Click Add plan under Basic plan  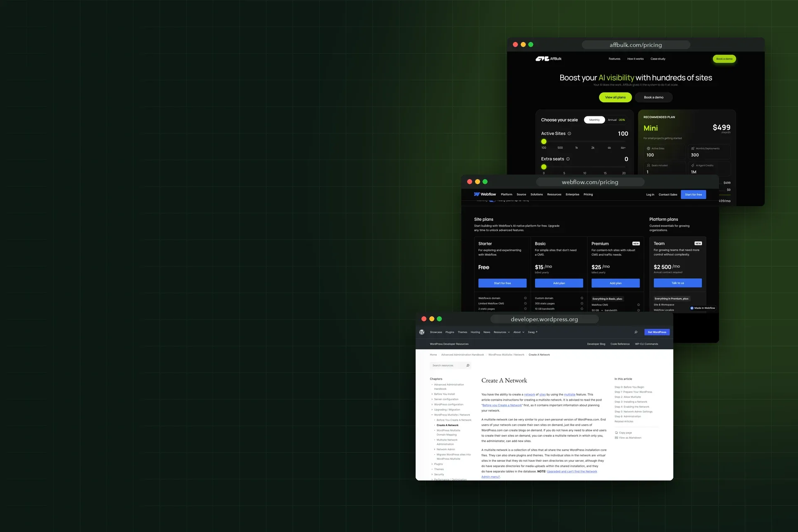pos(559,283)
